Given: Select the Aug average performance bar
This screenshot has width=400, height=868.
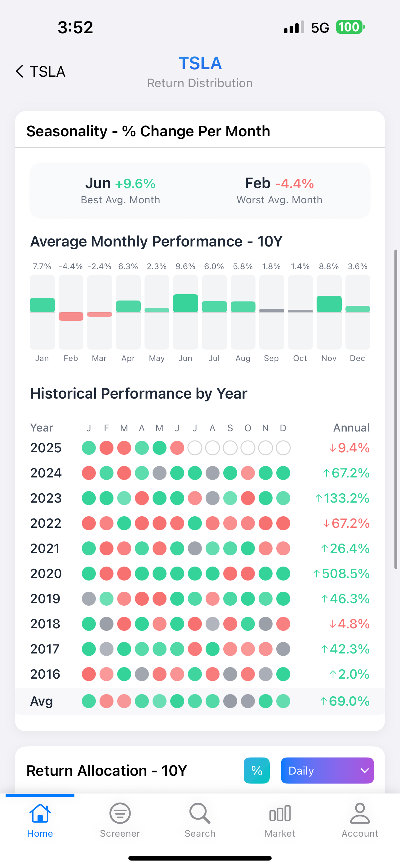Looking at the screenshot, I should point(243,312).
